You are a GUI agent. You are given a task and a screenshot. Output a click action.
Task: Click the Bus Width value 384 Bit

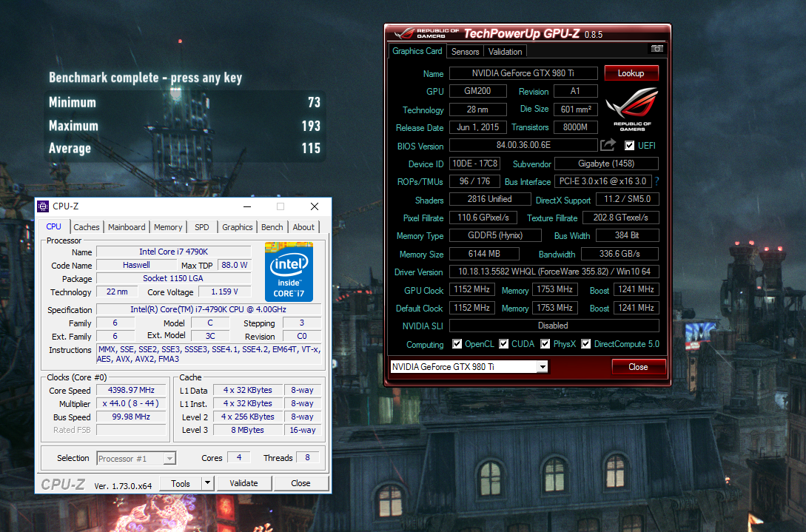click(x=627, y=235)
